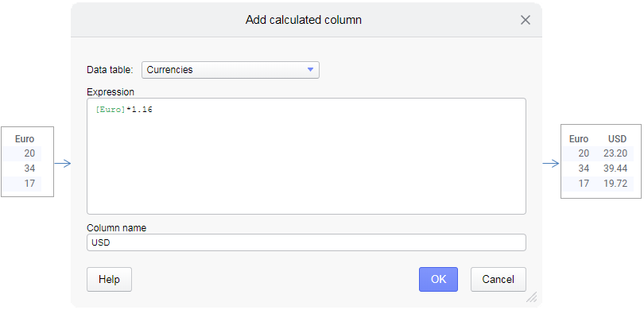Image resolution: width=644 pixels, height=310 pixels.
Task: Click the [Euro] column reference in expression
Action: coord(110,110)
